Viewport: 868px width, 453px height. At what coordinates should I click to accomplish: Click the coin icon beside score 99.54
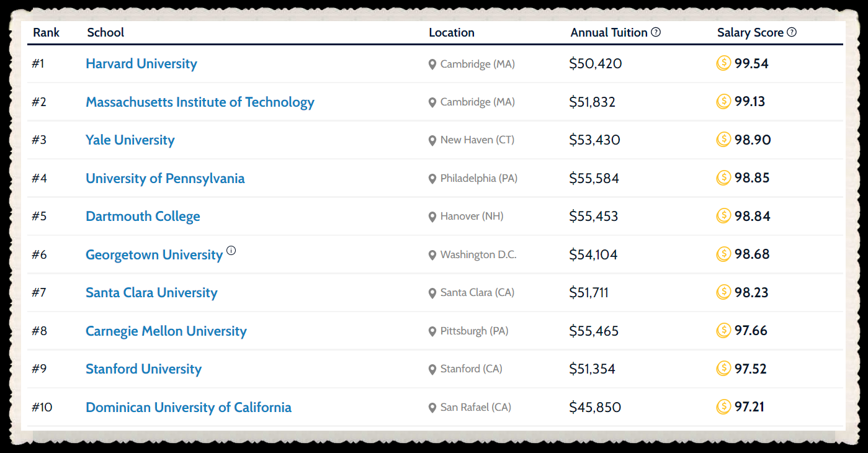(723, 63)
